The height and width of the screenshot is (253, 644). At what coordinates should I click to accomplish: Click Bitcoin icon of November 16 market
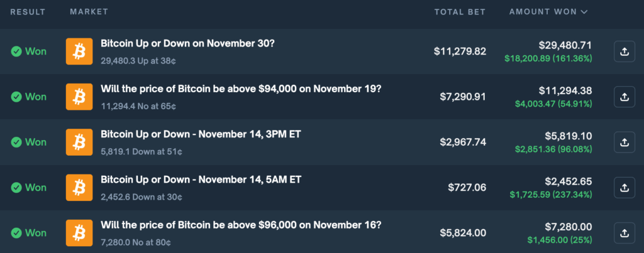79,232
